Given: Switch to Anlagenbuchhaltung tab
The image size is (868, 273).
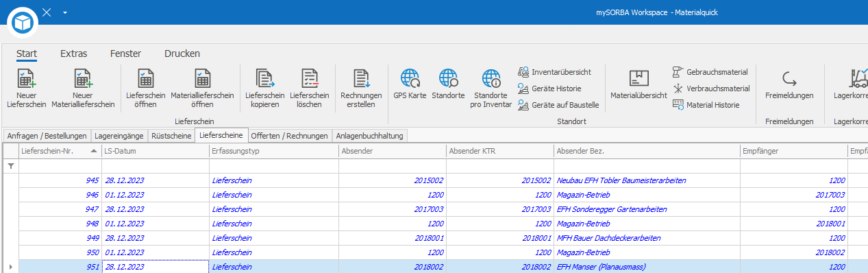Looking at the screenshot, I should click(370, 136).
